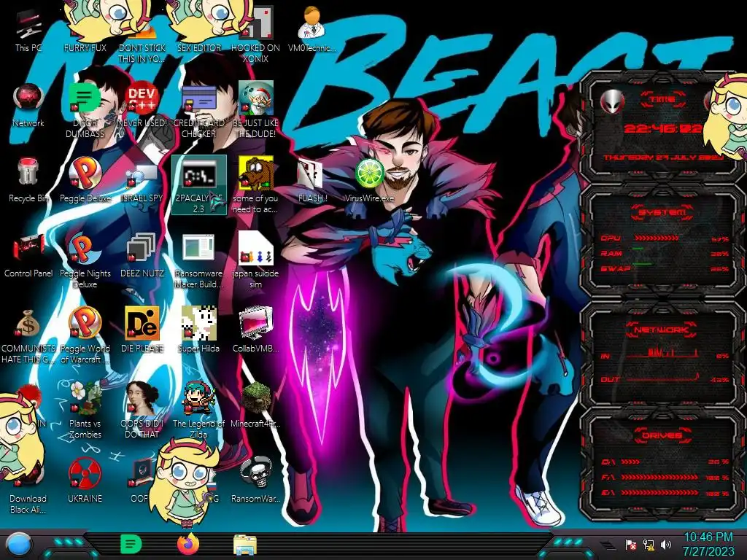The image size is (747, 560).
Task: Launch The Legend of Zilda shortcut
Action: click(x=198, y=411)
